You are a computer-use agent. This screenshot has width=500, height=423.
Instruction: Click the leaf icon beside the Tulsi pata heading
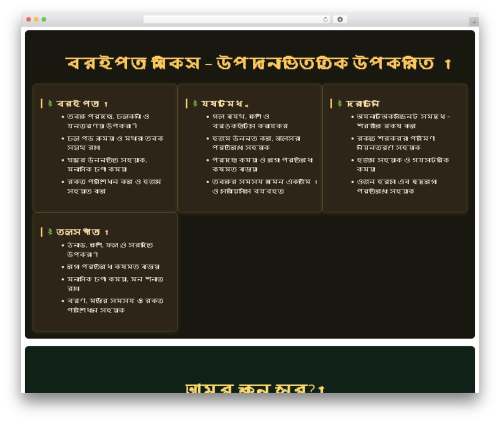click(50, 232)
